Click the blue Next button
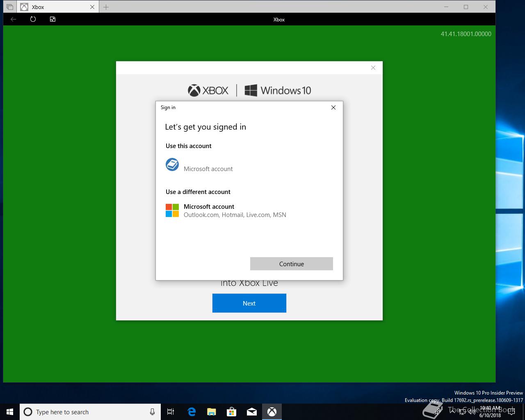 coord(249,303)
